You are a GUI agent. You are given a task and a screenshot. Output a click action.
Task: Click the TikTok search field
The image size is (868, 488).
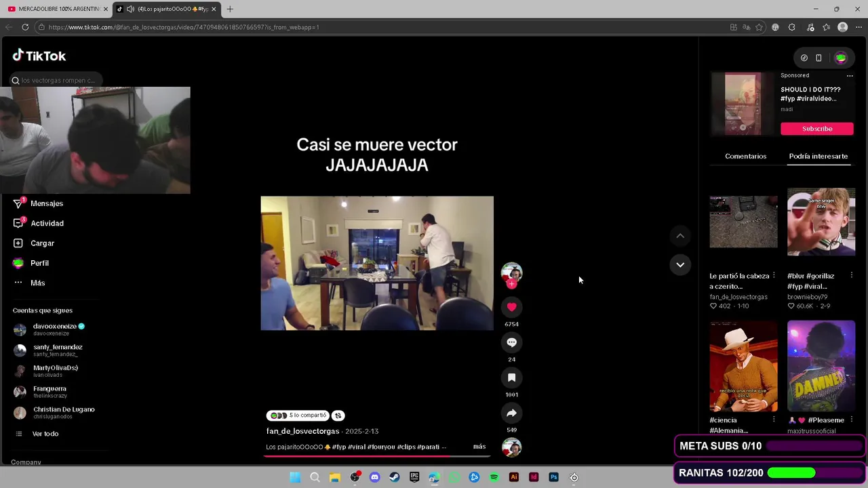coord(57,80)
